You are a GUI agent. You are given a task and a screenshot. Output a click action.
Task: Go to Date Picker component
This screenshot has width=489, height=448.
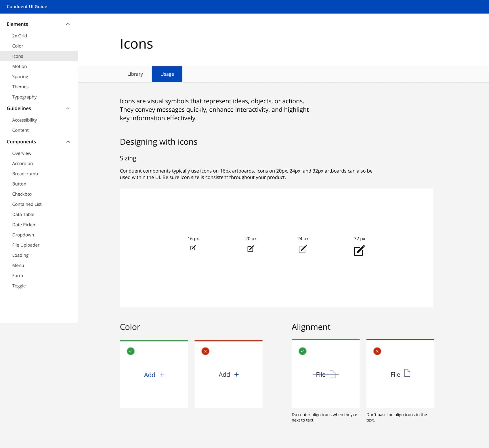click(x=39, y=224)
